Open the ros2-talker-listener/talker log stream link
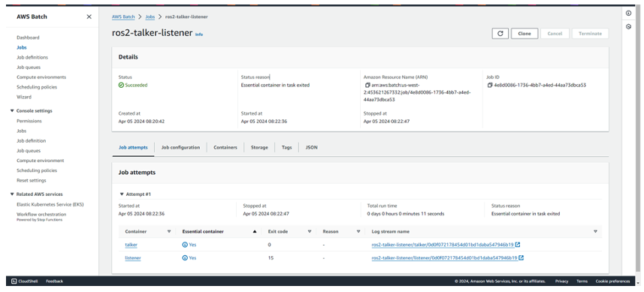This screenshot has width=644, height=292. point(443,245)
